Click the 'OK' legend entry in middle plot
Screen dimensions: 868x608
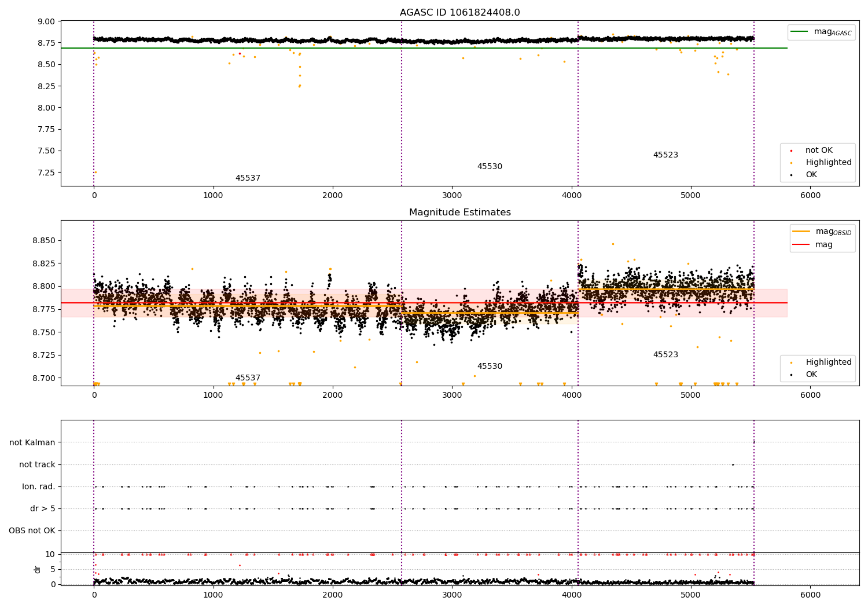coord(811,375)
